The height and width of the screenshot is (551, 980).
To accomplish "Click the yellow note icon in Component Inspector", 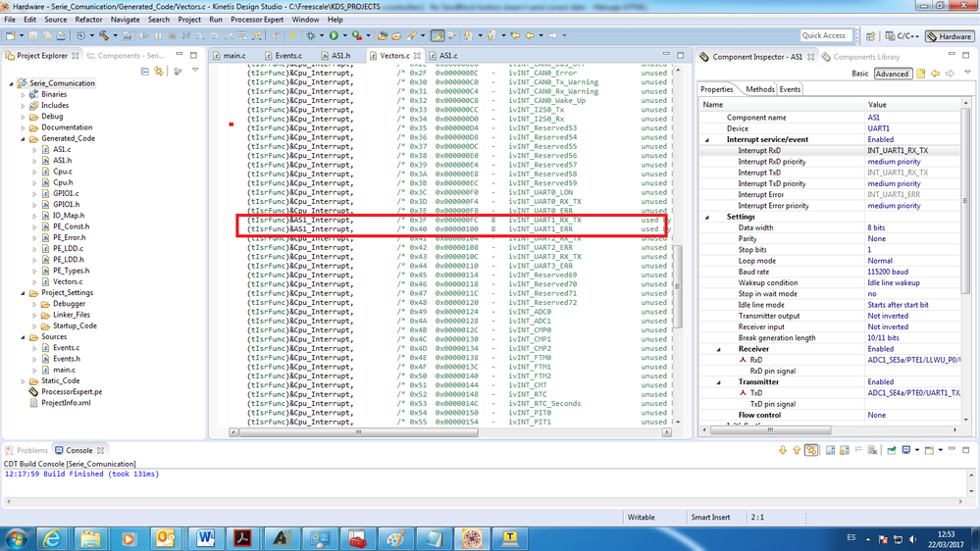I will [920, 74].
